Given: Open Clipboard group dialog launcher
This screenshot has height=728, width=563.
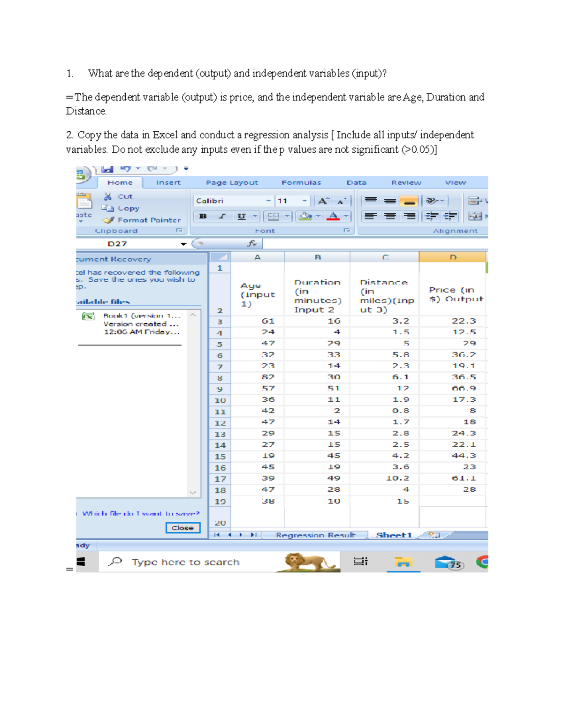Looking at the screenshot, I should tap(179, 230).
